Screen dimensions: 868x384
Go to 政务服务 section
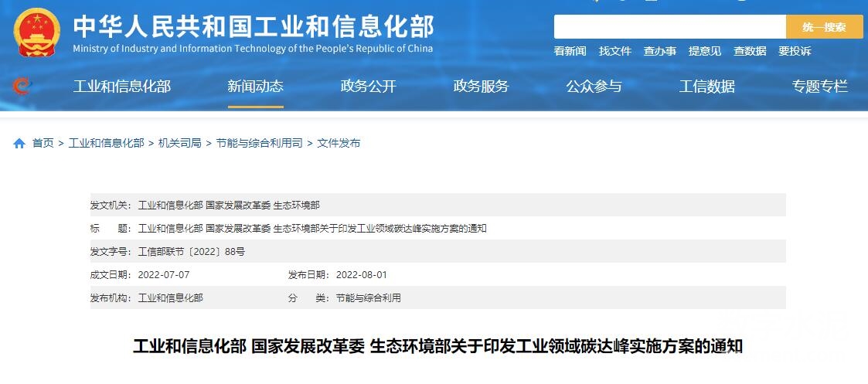(481, 87)
